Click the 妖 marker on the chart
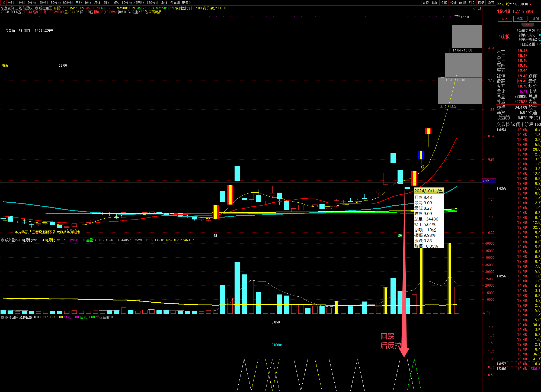Screen dimensions: 541x392 tap(422, 167)
